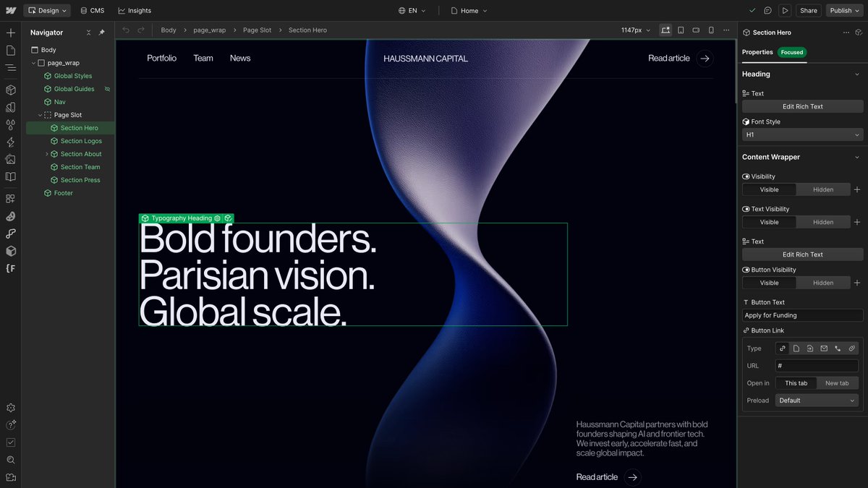Click Edit Rich Text under Heading

point(803,106)
